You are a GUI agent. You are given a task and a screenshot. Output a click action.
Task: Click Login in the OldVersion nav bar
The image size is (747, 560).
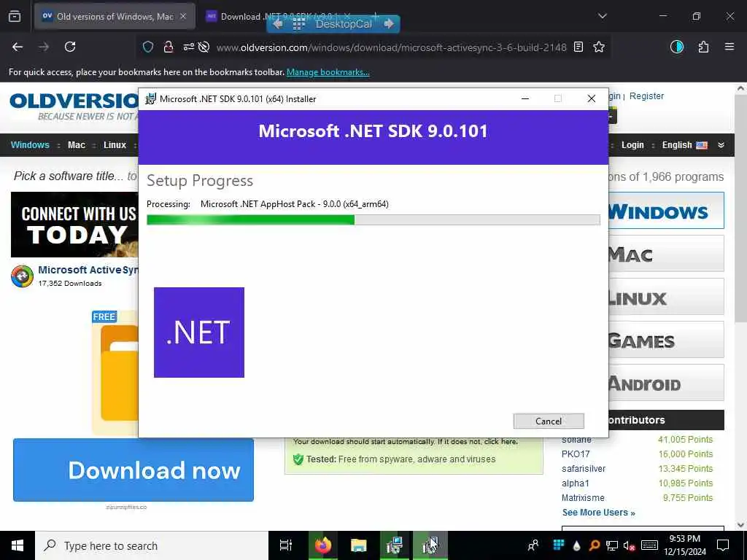point(632,145)
